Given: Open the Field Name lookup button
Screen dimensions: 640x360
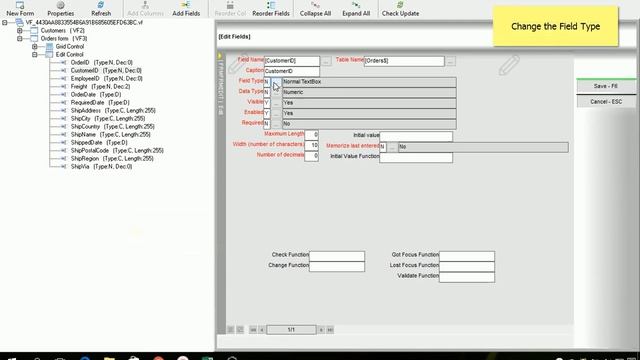Looking at the screenshot, I should click(x=326, y=61).
